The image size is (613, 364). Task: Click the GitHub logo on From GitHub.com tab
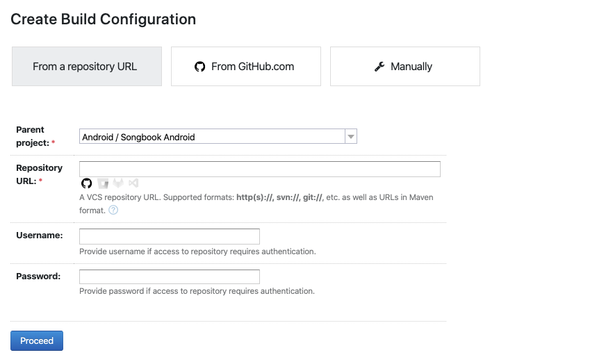(199, 67)
